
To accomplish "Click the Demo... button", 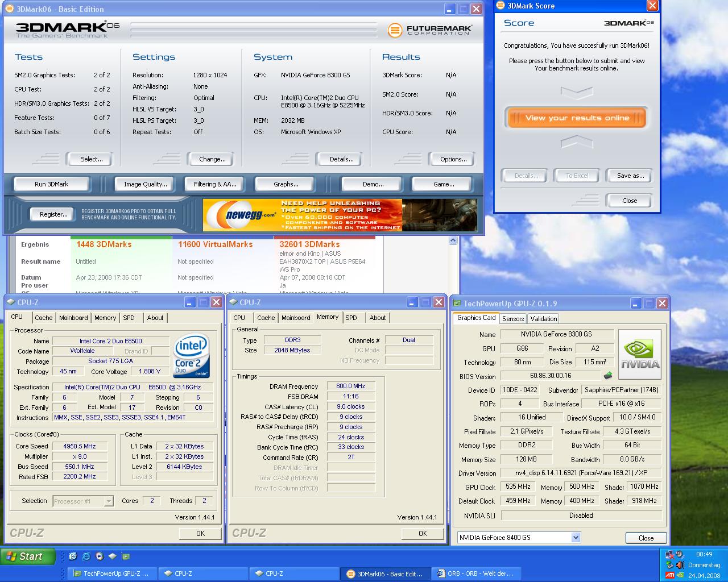I will click(373, 184).
